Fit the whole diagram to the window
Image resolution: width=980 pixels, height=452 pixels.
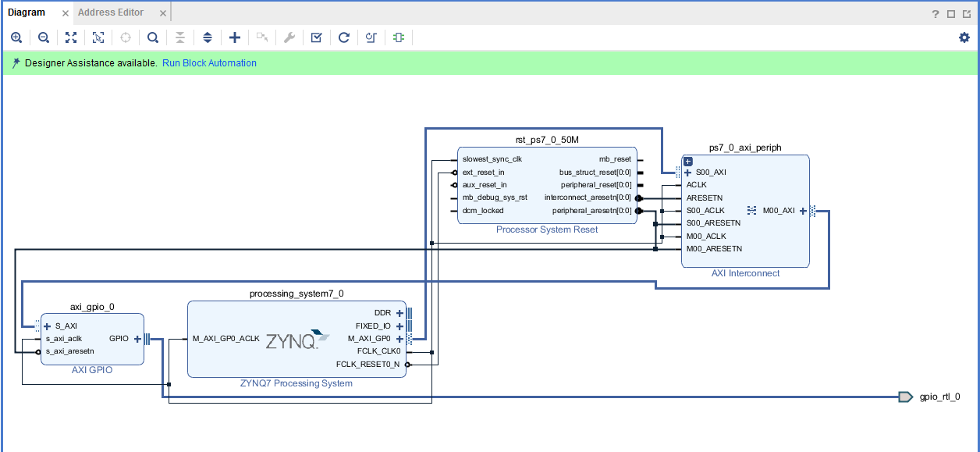[x=71, y=37]
